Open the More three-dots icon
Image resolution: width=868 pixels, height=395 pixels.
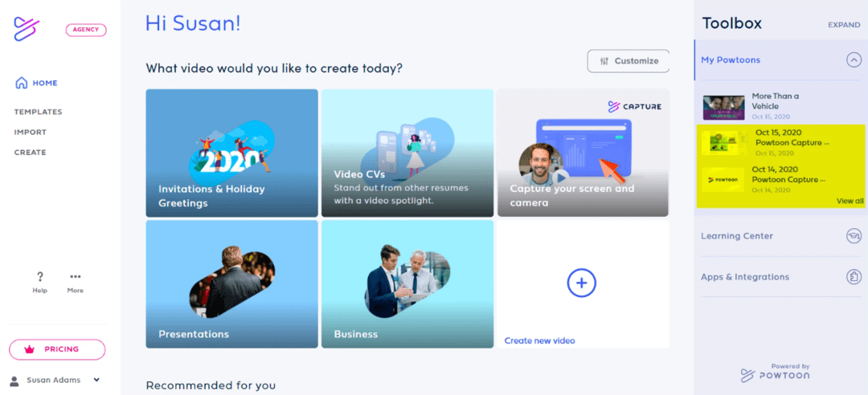(76, 277)
